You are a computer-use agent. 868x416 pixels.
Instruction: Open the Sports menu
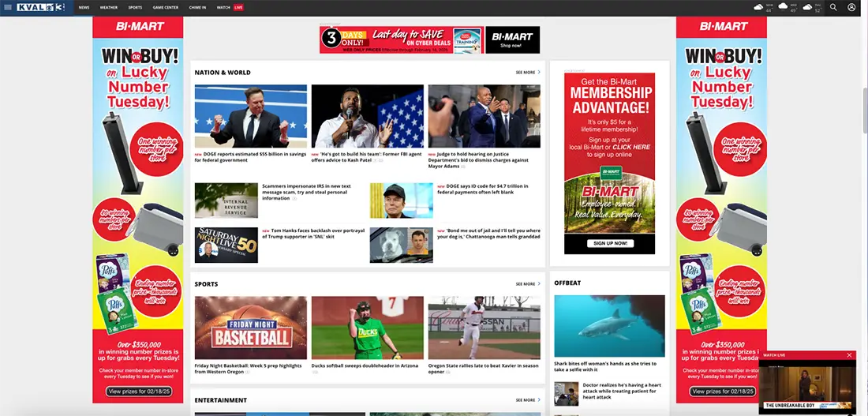point(135,8)
